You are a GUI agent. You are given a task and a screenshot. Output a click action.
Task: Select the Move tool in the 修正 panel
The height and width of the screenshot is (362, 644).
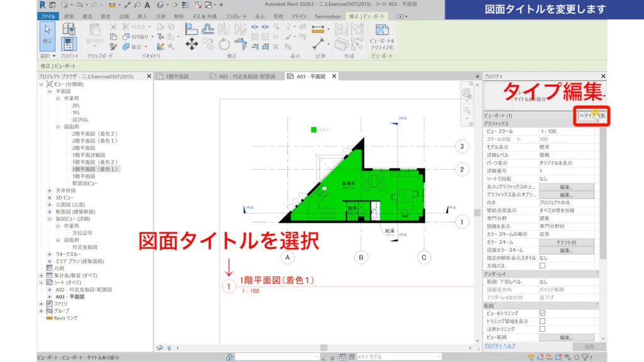pyautogui.click(x=191, y=43)
